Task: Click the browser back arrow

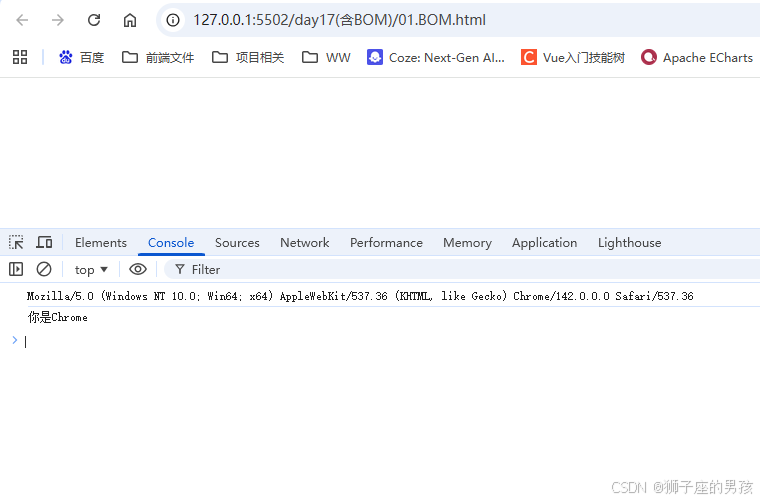Action: tap(22, 20)
